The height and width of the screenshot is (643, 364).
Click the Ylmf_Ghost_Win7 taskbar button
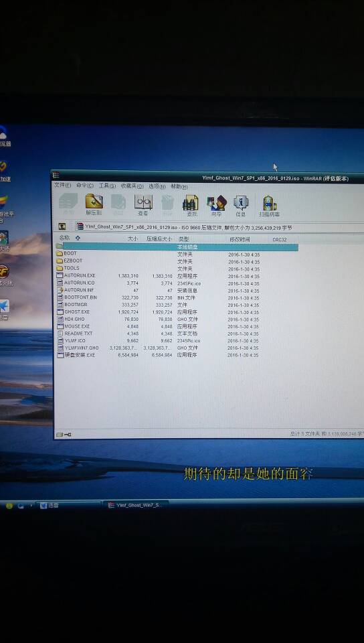136,505
